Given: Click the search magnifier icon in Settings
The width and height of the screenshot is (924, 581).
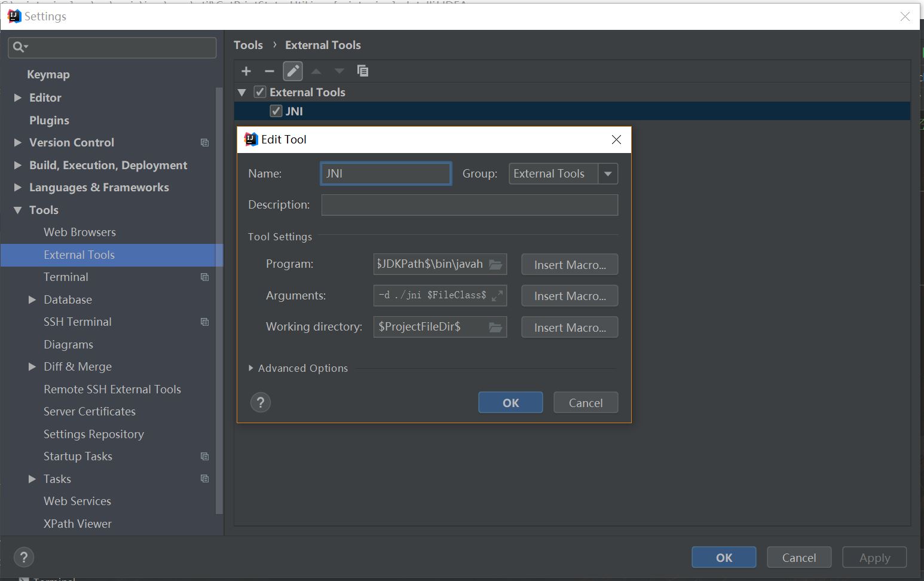Looking at the screenshot, I should point(20,47).
